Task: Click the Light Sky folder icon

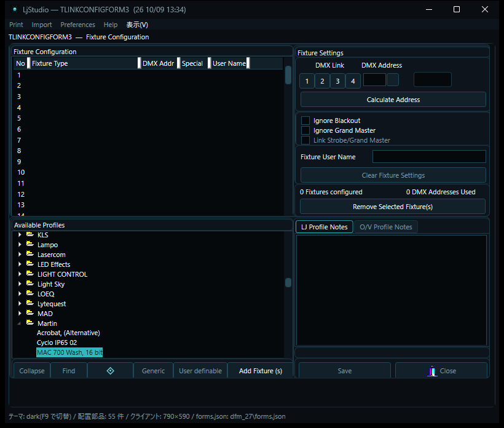Action: [x=30, y=283]
